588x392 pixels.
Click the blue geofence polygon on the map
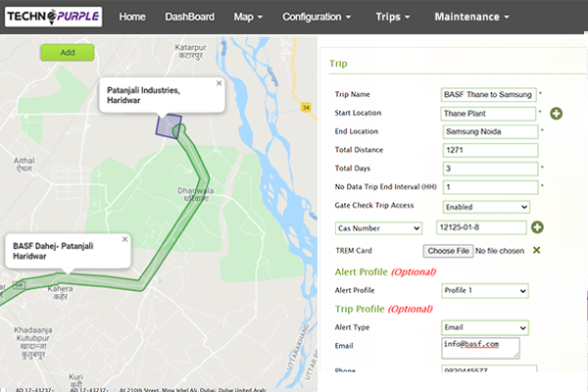[x=168, y=125]
